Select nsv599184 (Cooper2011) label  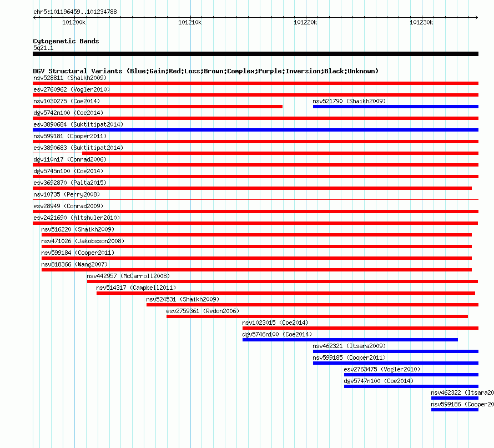[x=78, y=253]
